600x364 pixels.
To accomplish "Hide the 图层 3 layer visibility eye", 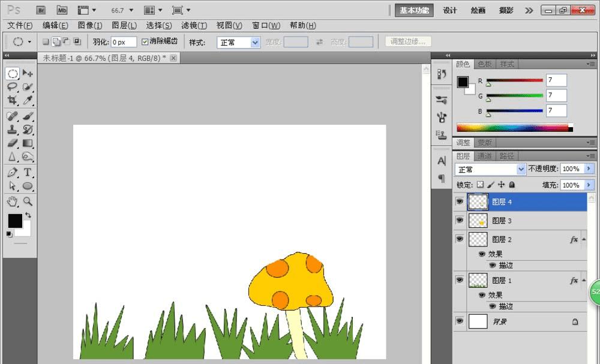I will pyautogui.click(x=460, y=221).
